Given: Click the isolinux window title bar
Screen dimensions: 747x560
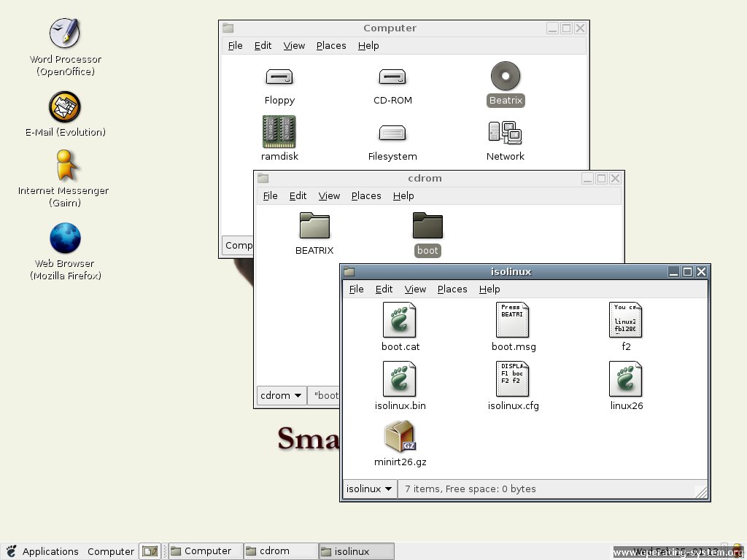Looking at the screenshot, I should [511, 271].
